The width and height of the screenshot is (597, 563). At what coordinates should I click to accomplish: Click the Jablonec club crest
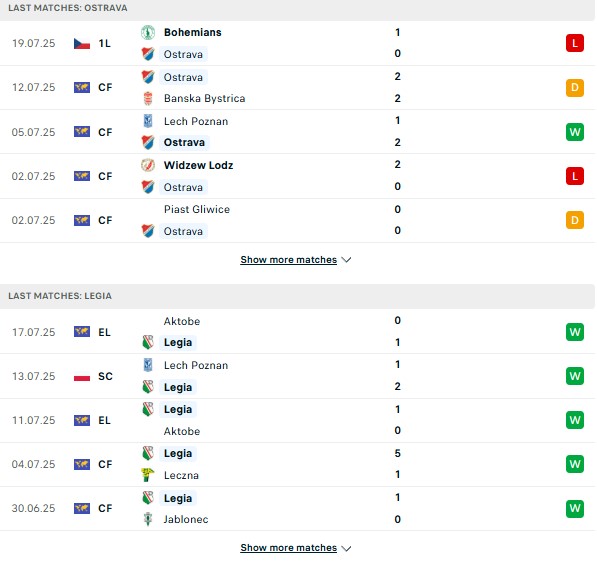148,519
